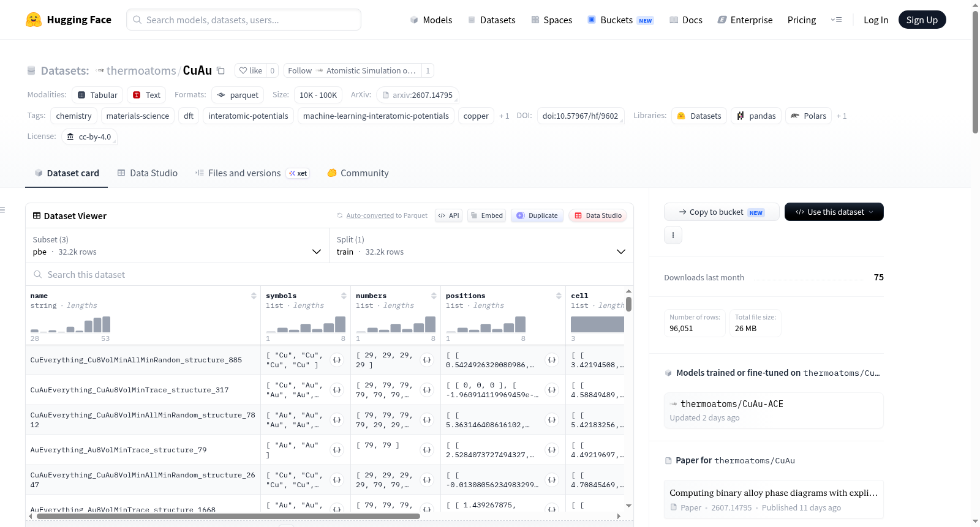Expand numbers cell in CuAu8VolMinAllMinRandom_structure_7812 row
The image size is (980, 527).
(427, 420)
